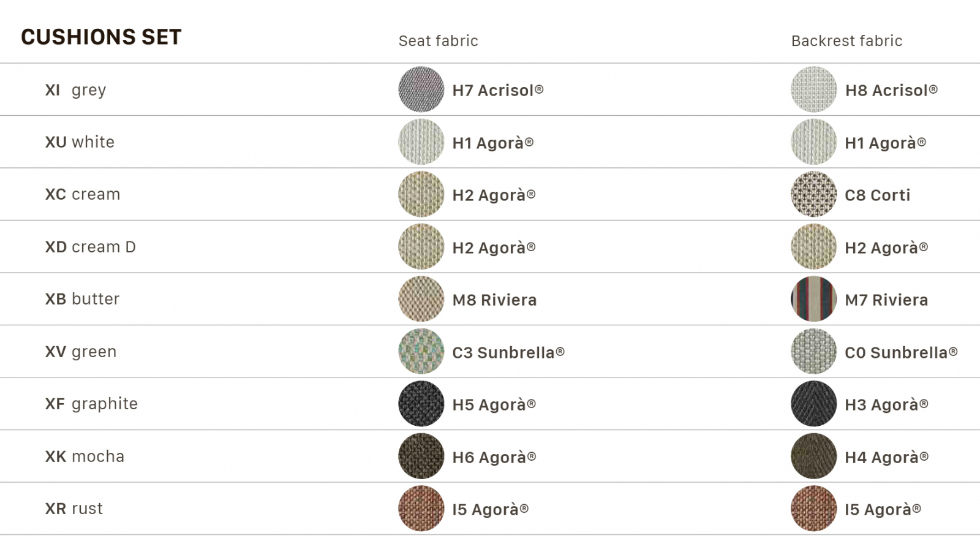Select the H1 Agorà white seat swatch
980x560 pixels.
(421, 142)
